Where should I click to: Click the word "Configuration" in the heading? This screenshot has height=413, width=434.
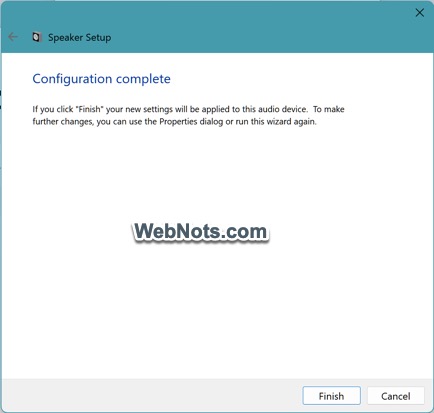(x=72, y=79)
